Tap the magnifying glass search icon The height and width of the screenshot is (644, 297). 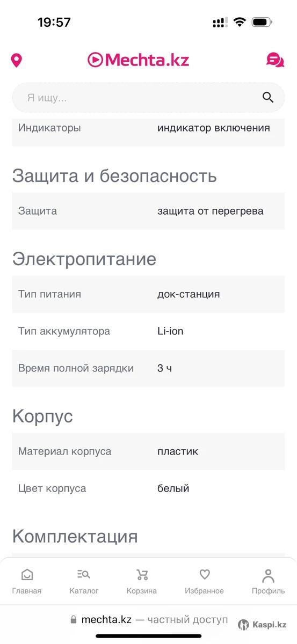268,97
